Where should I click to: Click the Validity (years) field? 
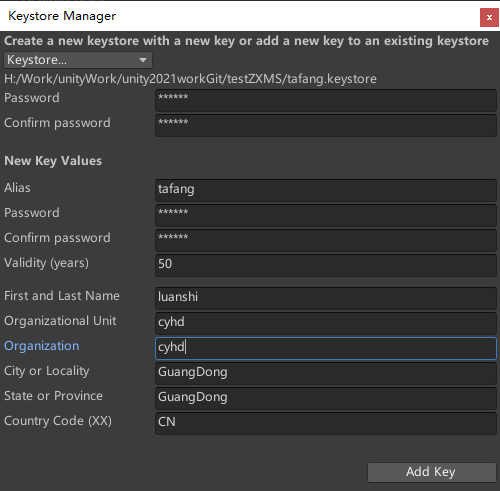coord(326,265)
